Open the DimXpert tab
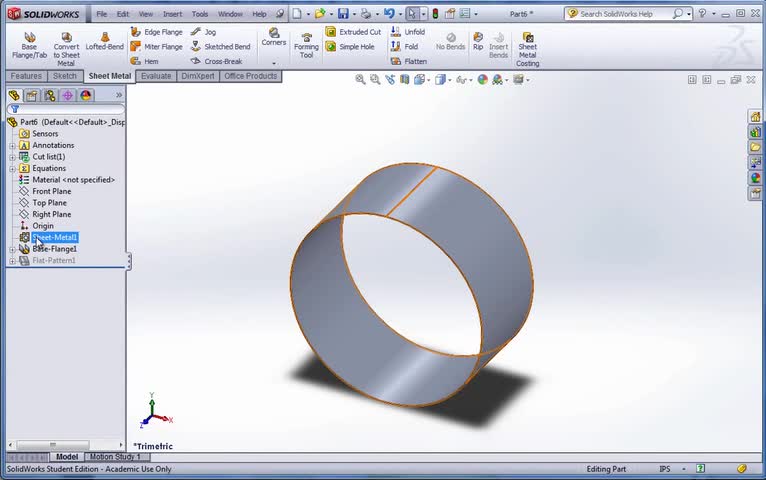766x480 pixels. [x=198, y=76]
